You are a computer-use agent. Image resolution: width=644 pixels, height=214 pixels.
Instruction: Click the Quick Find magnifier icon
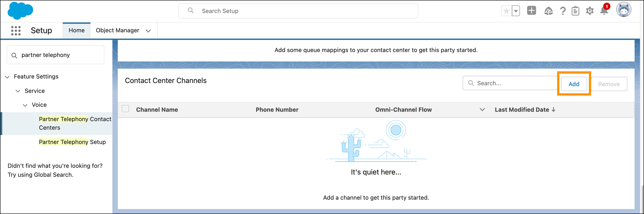pyautogui.click(x=14, y=55)
